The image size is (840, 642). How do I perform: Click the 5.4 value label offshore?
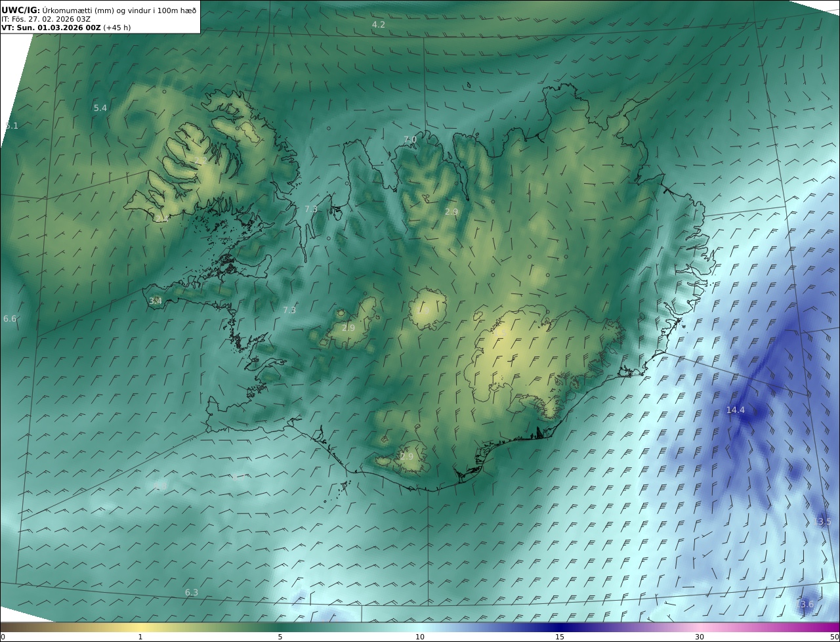point(100,108)
